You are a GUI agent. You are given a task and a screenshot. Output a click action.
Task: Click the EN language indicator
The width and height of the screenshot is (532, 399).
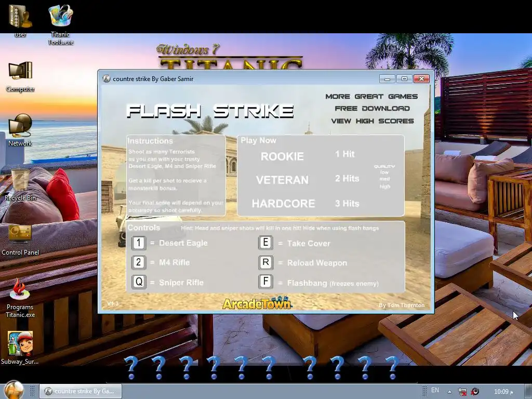(x=435, y=390)
